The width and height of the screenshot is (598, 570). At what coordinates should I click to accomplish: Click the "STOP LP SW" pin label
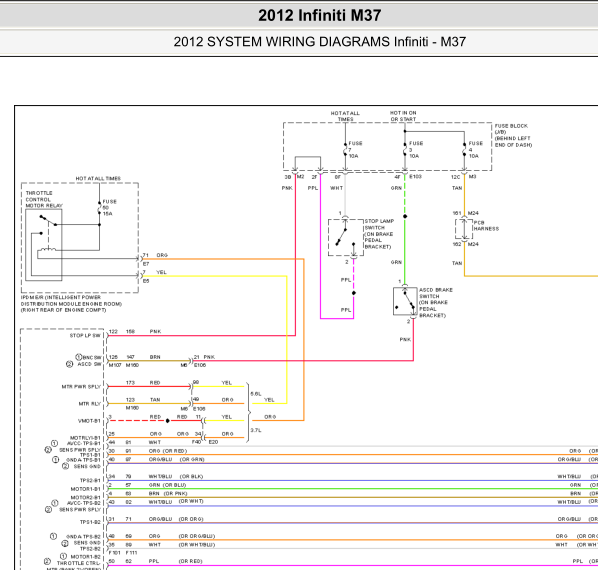[x=85, y=336]
